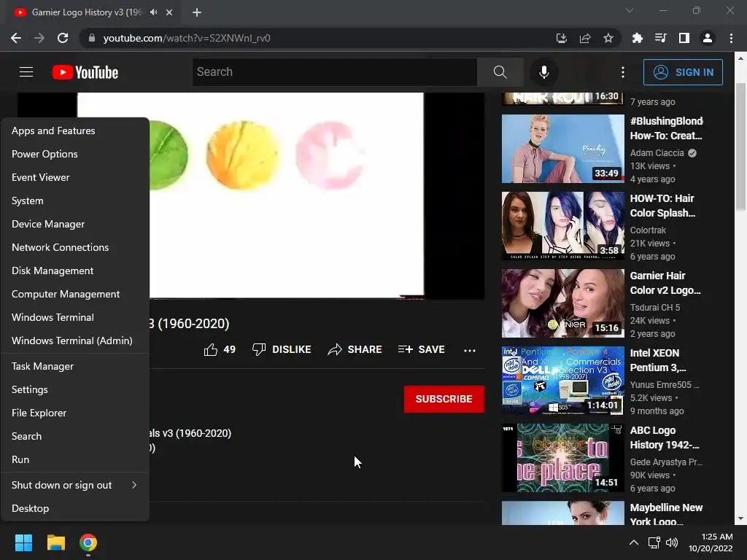The image size is (747, 560).
Task: Open File Explorer on the taskbar
Action: pyautogui.click(x=55, y=542)
